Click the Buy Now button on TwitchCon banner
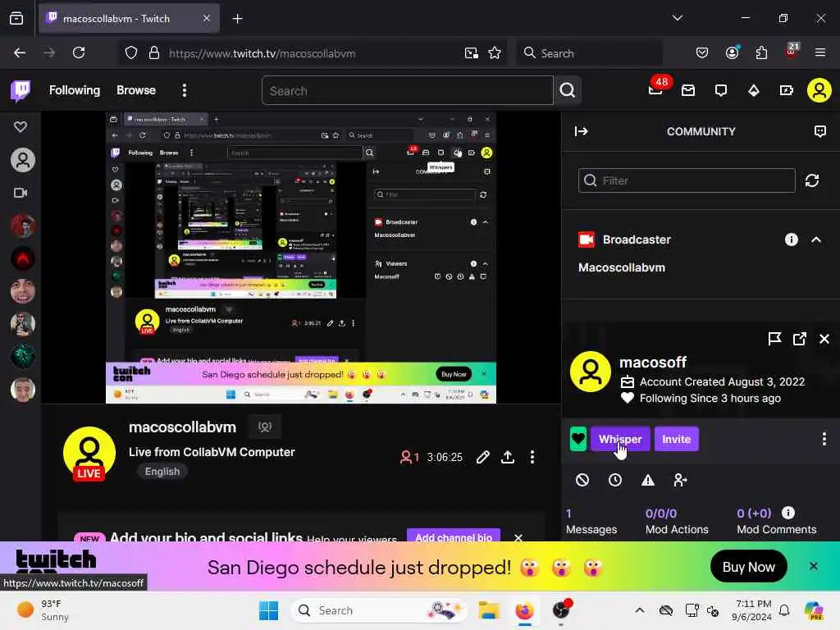 [x=748, y=567]
